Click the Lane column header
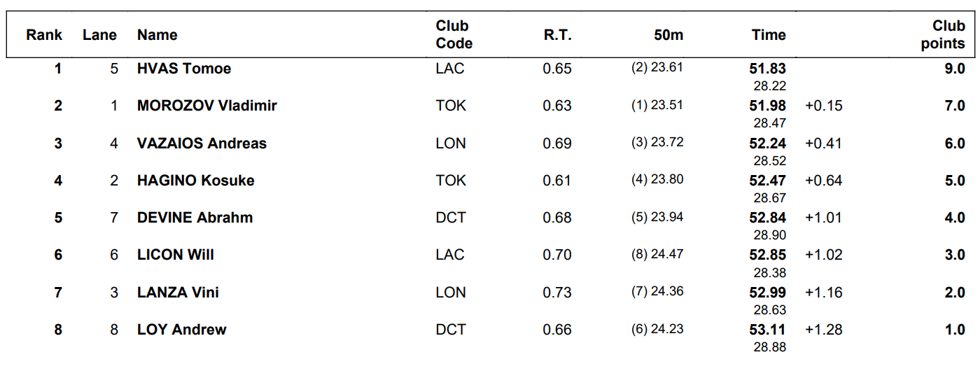Screen dimensions: 980x378 [99, 35]
